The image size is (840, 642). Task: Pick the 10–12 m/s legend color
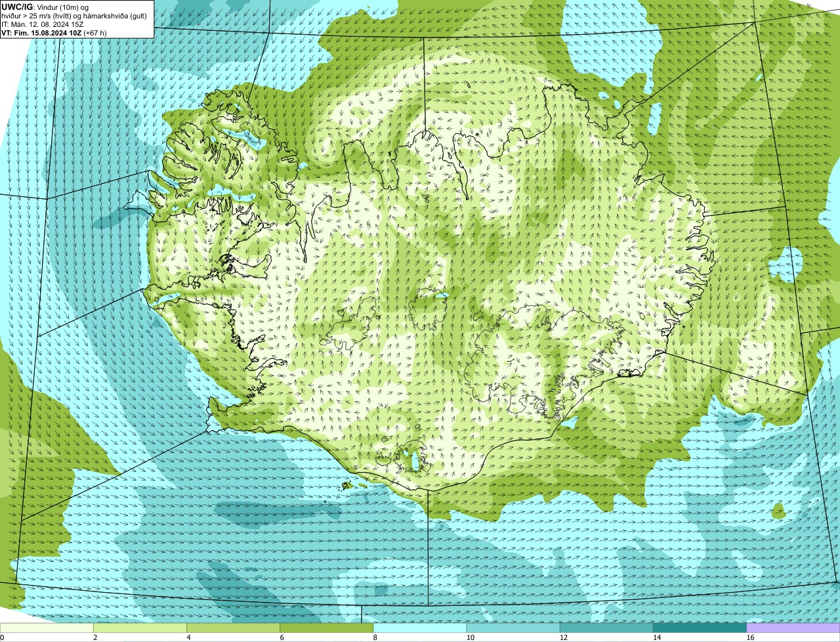514,628
